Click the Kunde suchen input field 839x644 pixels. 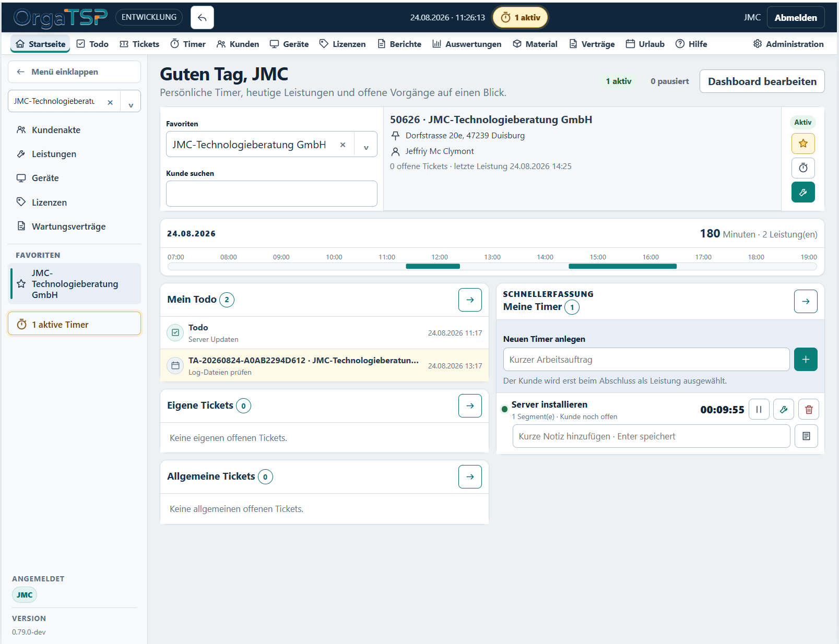click(x=271, y=194)
